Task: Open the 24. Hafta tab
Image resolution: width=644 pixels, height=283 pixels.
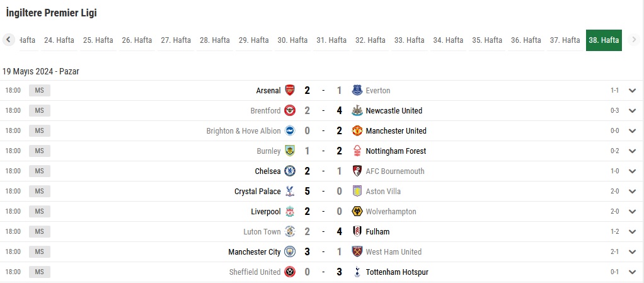Action: click(59, 40)
